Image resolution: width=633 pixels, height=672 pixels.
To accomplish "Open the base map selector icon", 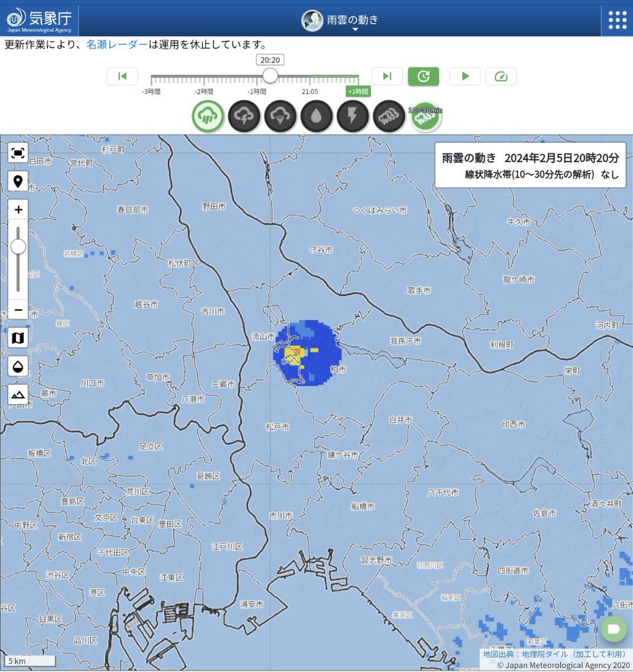I will tap(18, 338).
